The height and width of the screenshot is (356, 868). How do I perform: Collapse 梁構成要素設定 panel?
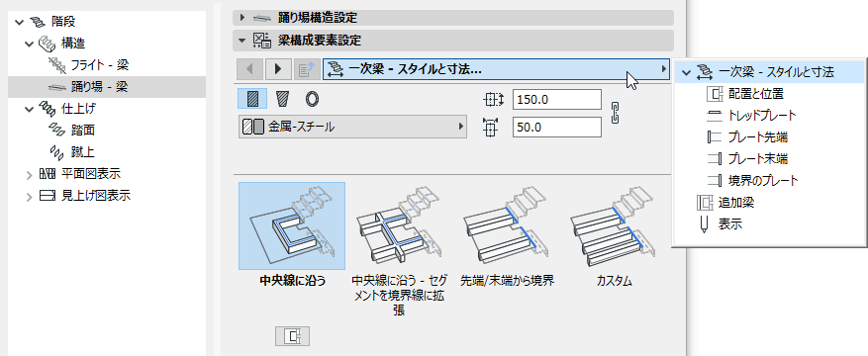pyautogui.click(x=241, y=41)
